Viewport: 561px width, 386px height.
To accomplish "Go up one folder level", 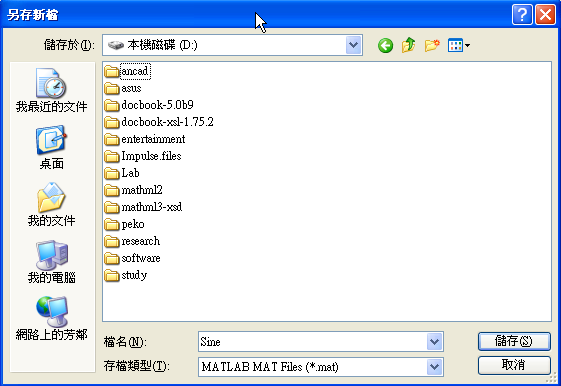I will (408, 45).
